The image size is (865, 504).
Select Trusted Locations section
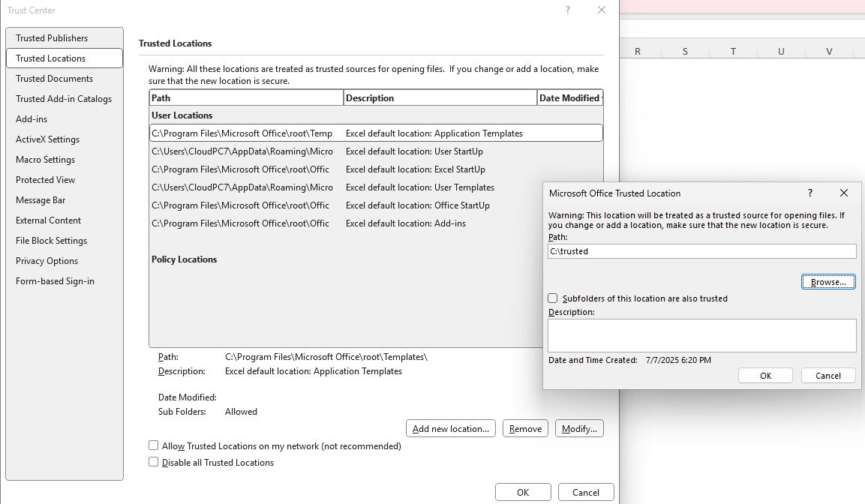point(65,58)
